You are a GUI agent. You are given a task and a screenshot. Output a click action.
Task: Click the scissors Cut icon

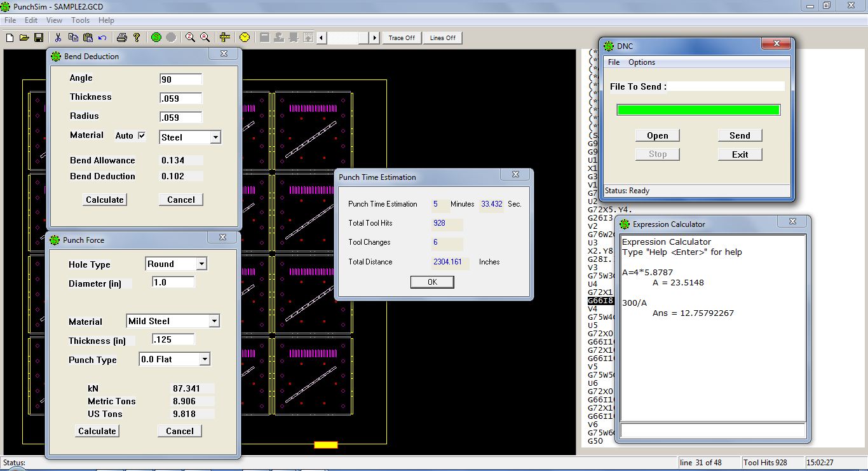click(58, 38)
